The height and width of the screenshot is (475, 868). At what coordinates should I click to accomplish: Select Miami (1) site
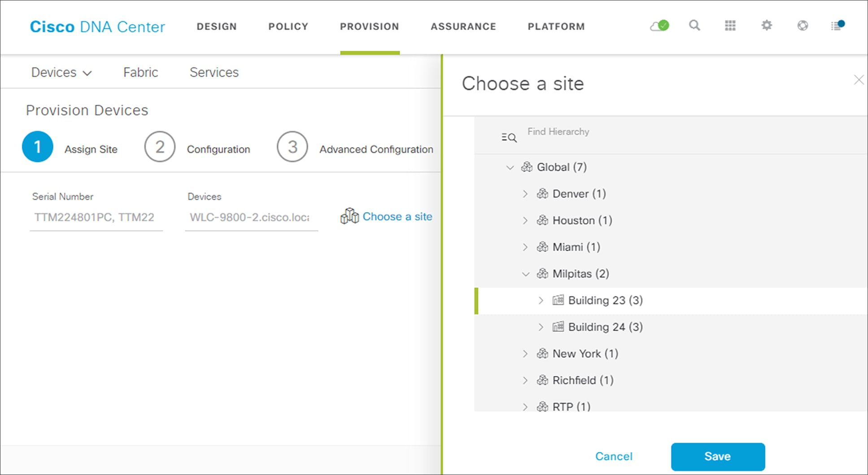click(576, 247)
